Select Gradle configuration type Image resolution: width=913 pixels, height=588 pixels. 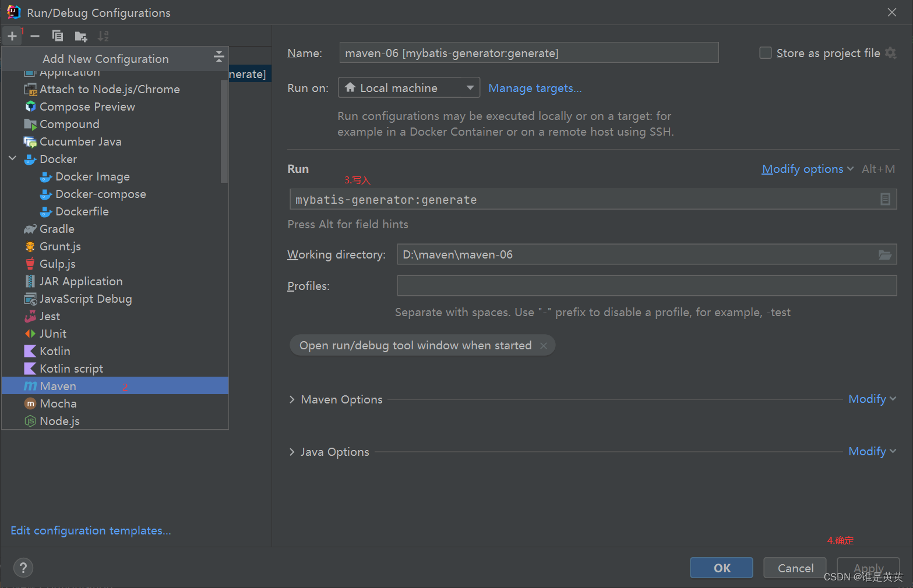[115, 229]
